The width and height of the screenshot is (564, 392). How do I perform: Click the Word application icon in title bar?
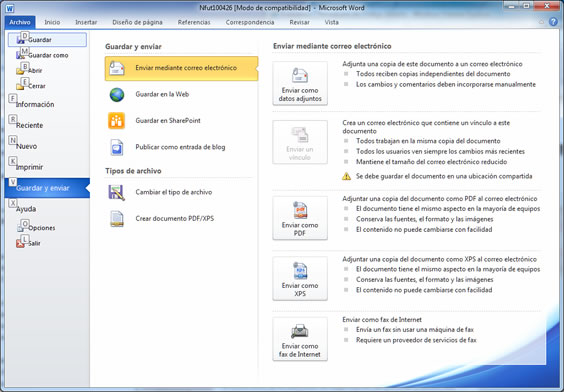tap(10, 9)
